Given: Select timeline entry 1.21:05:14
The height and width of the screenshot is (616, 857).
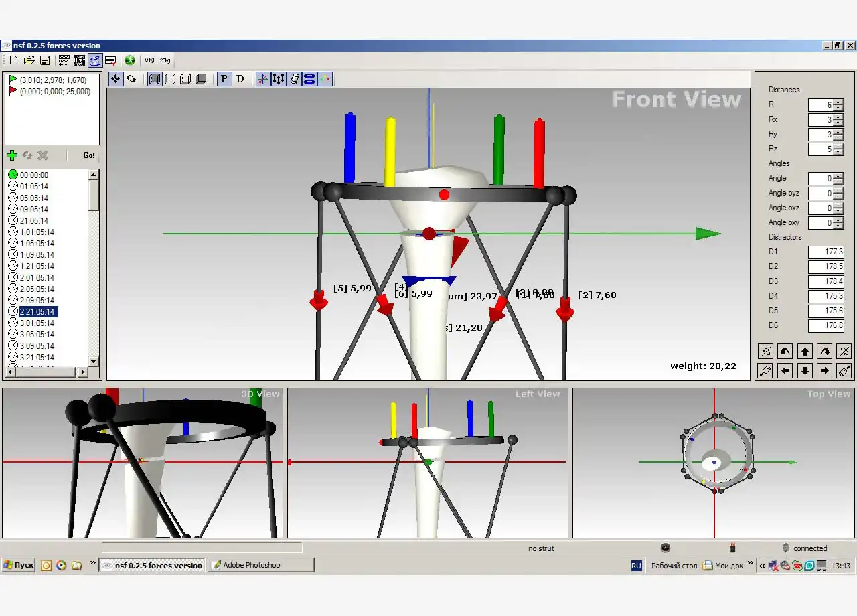Looking at the screenshot, I should tap(31, 266).
